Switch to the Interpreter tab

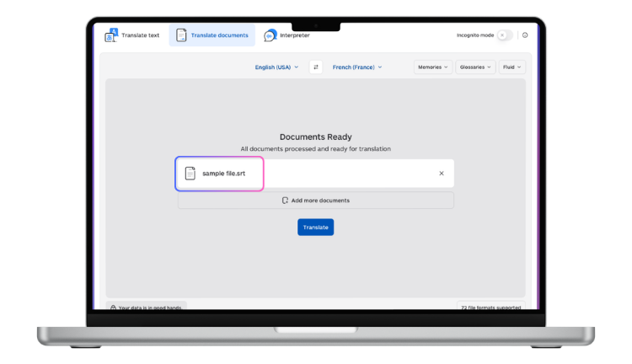[x=288, y=35]
